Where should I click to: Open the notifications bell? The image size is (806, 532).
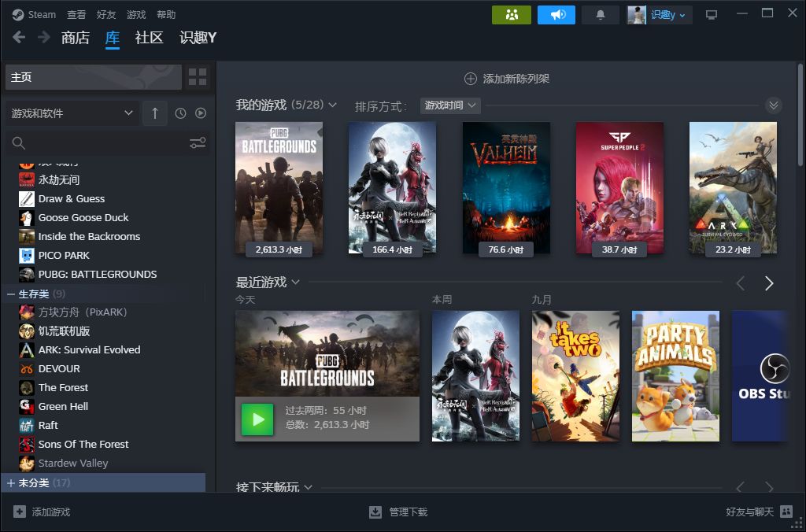pos(600,15)
